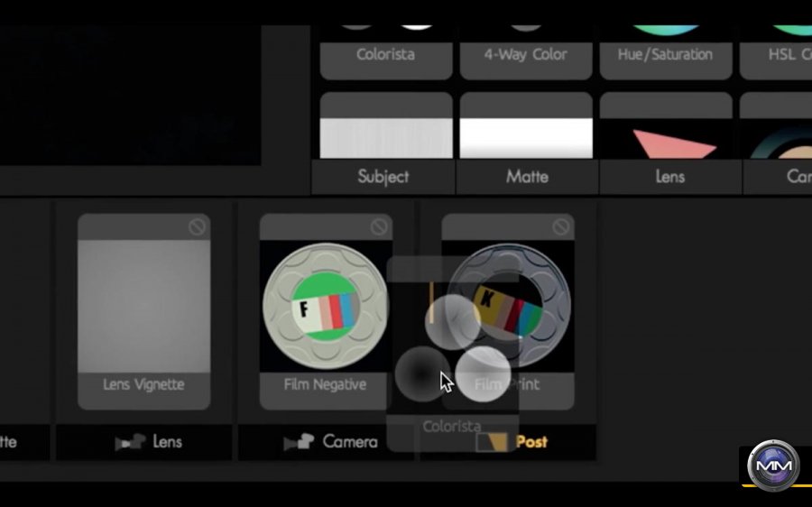
Task: Switch to the Matte tools tab
Action: pyautogui.click(x=527, y=177)
